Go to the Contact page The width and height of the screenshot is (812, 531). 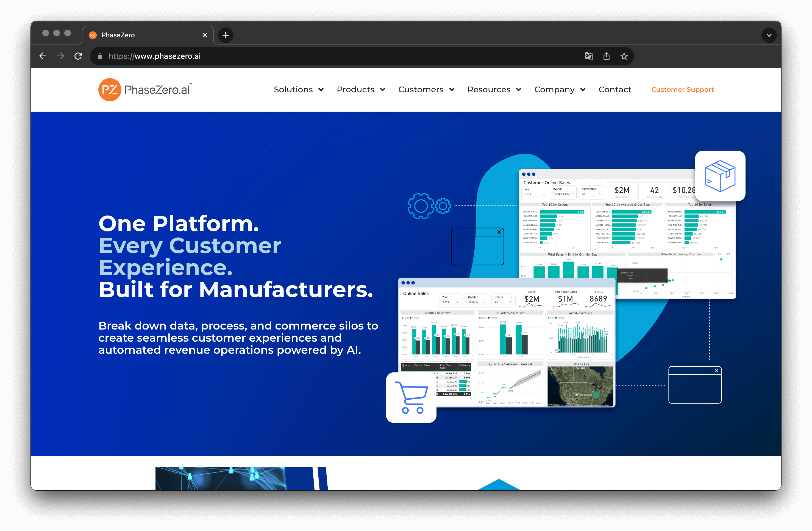coord(615,89)
